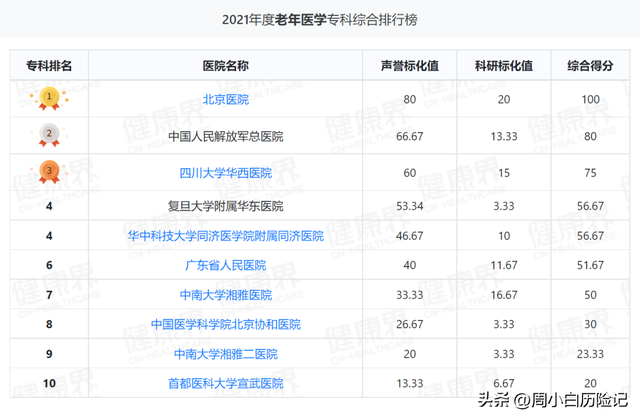The image size is (640, 420).
Task: Select 华西医院 research value 15
Action: pyautogui.click(x=504, y=173)
